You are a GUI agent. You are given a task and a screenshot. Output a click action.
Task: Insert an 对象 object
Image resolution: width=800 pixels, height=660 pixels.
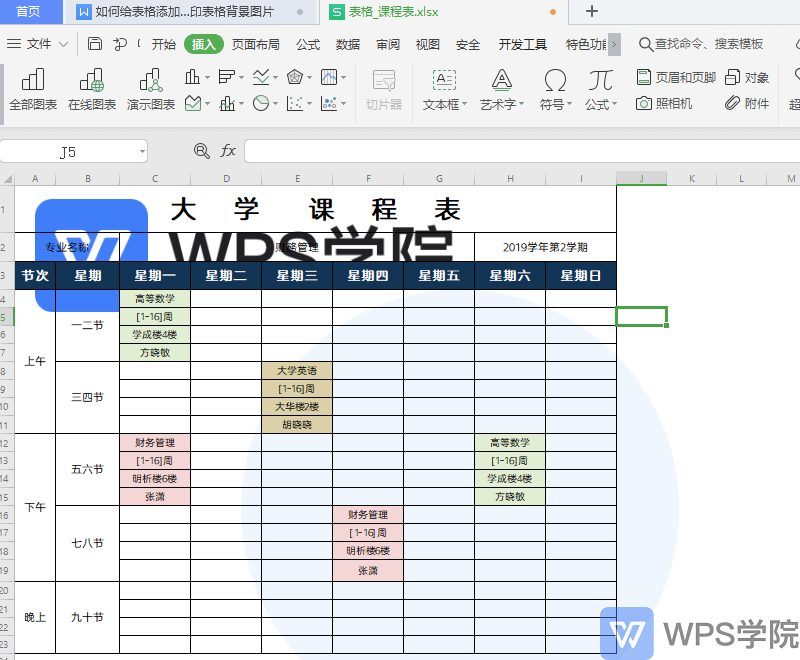pyautogui.click(x=747, y=78)
